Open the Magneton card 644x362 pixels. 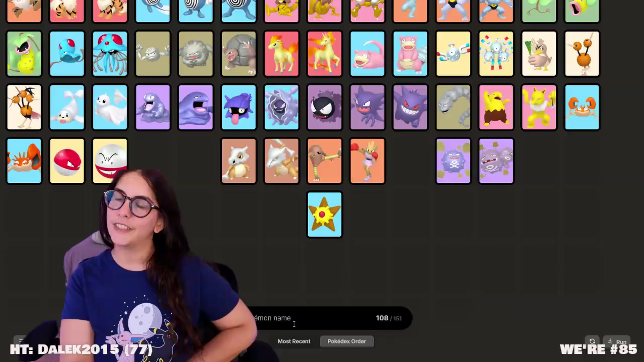pyautogui.click(x=496, y=54)
